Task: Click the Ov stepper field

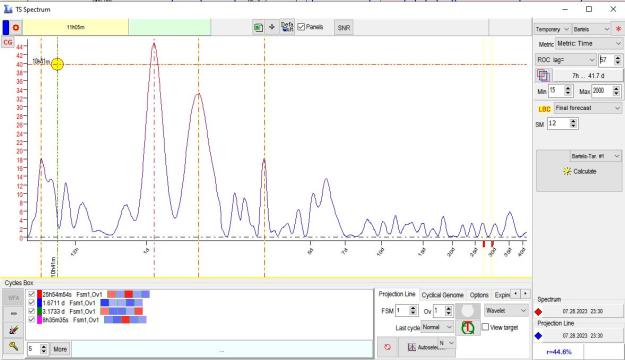Action: [x=439, y=310]
